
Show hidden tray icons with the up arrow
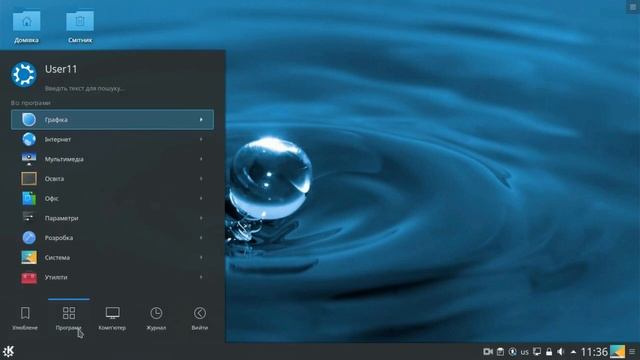[573, 352]
